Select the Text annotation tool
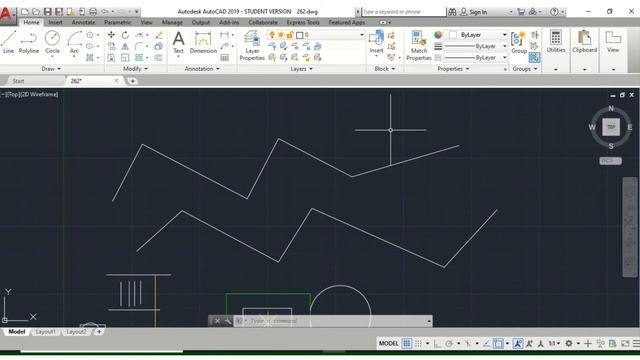This screenshot has width=640, height=360. click(x=178, y=42)
